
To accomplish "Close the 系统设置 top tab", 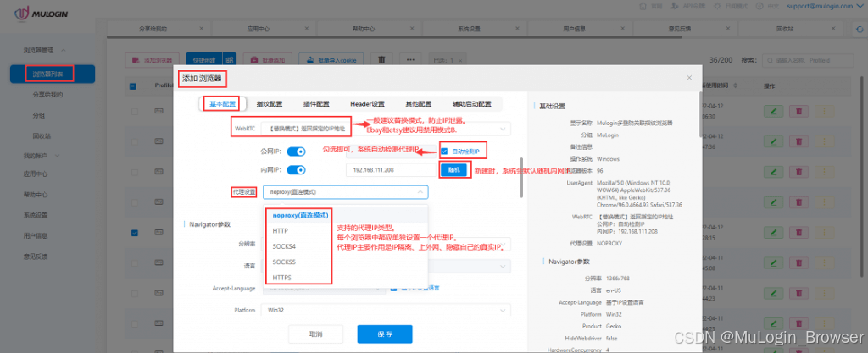I will click(x=518, y=28).
